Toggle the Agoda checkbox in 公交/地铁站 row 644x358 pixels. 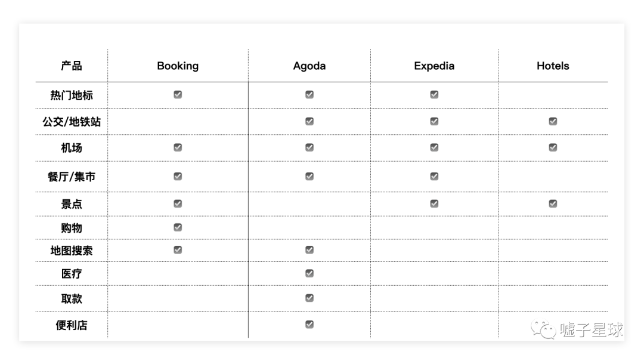coord(309,121)
